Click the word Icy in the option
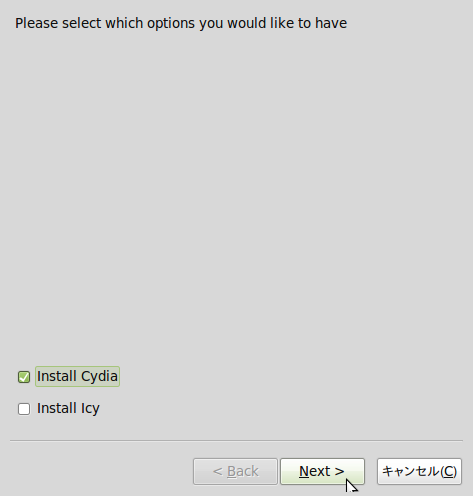Viewport: 473px width, 496px height. click(90, 409)
